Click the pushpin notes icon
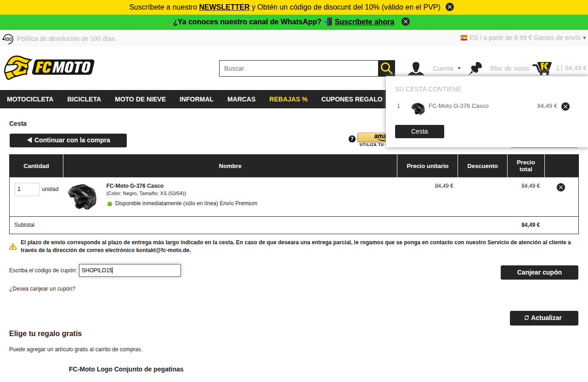Viewport: 588px width, 382px height. 475,68
